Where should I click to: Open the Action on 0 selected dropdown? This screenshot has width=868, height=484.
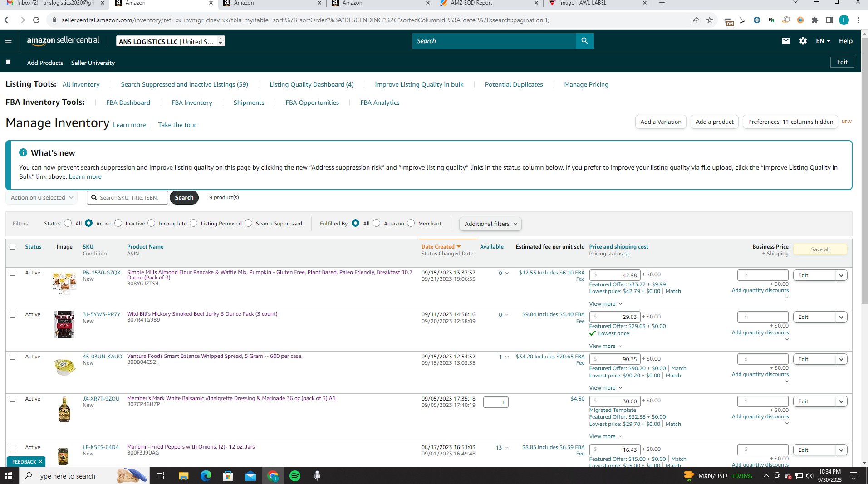[x=42, y=198]
